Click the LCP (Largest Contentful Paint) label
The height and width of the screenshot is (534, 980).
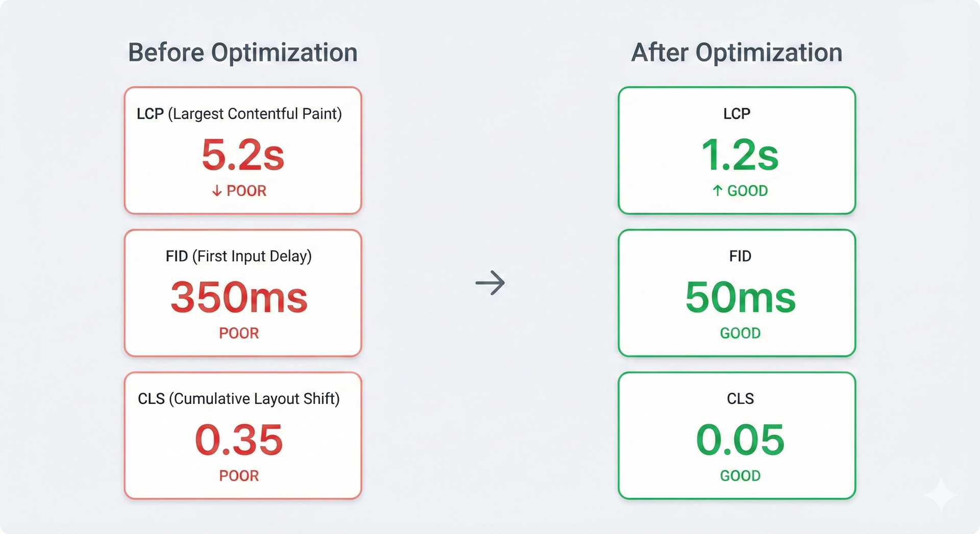239,113
